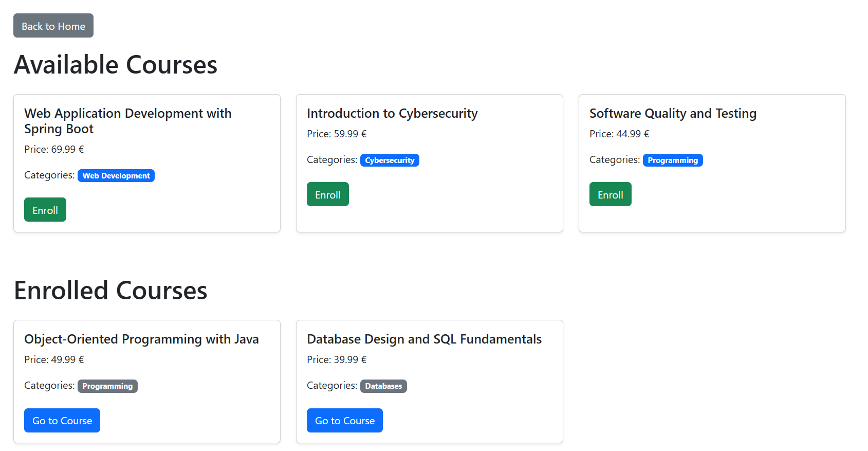Click the Databases category badge
868x451 pixels.
(383, 386)
